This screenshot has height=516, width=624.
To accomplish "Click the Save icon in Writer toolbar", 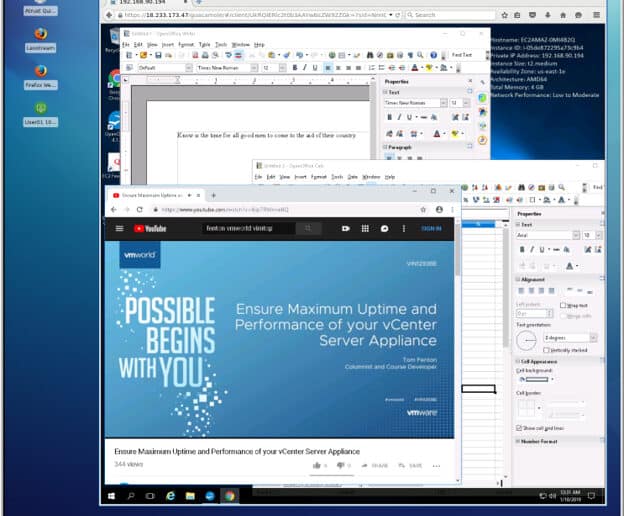I will tap(158, 55).
